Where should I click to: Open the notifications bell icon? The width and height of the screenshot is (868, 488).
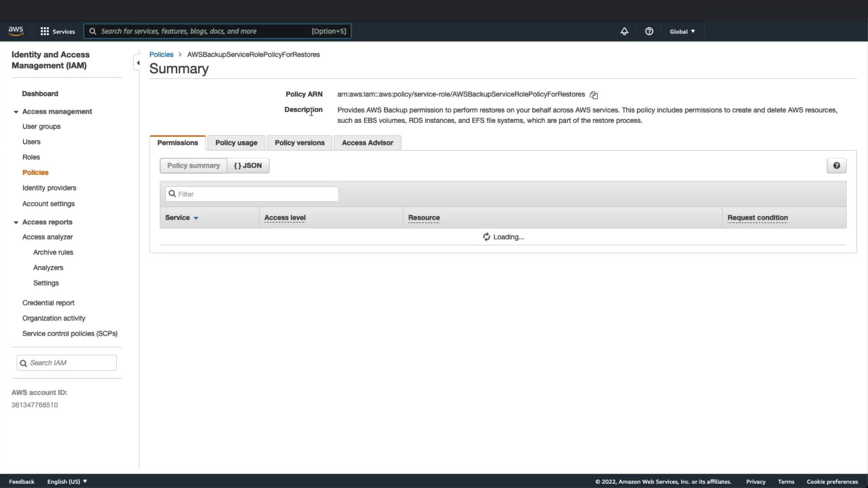(624, 31)
